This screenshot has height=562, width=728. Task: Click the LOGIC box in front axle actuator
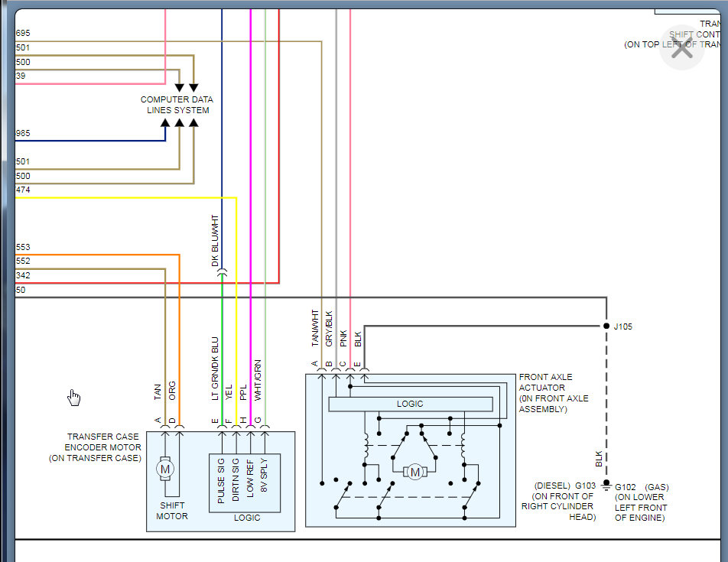pos(411,404)
